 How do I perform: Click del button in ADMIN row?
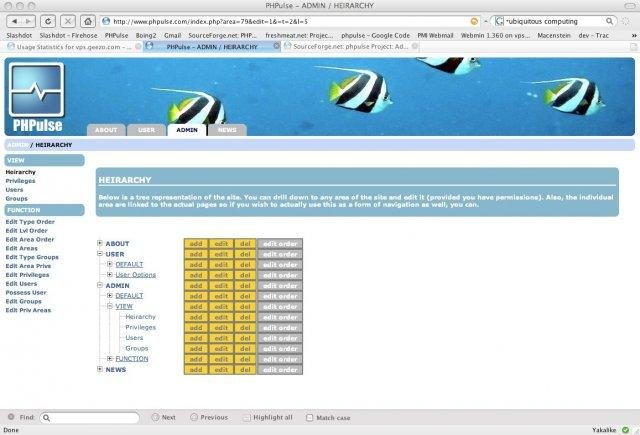(x=245, y=286)
